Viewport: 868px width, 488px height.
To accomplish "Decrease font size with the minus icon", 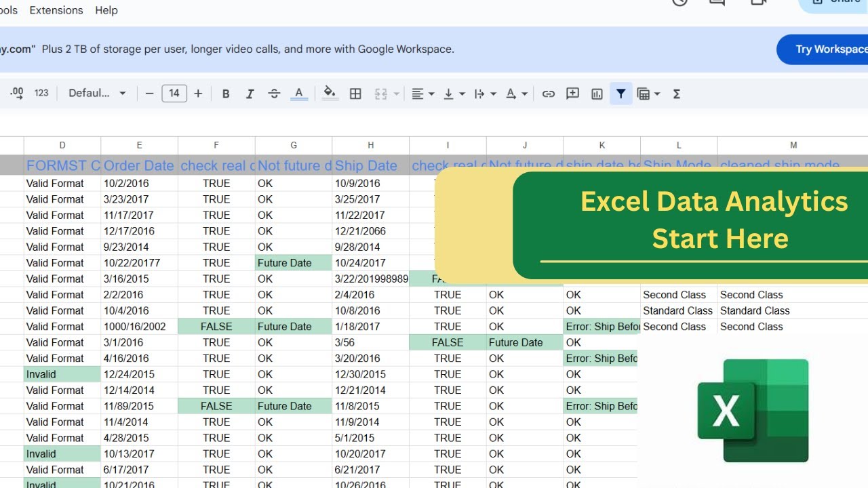I will (149, 94).
